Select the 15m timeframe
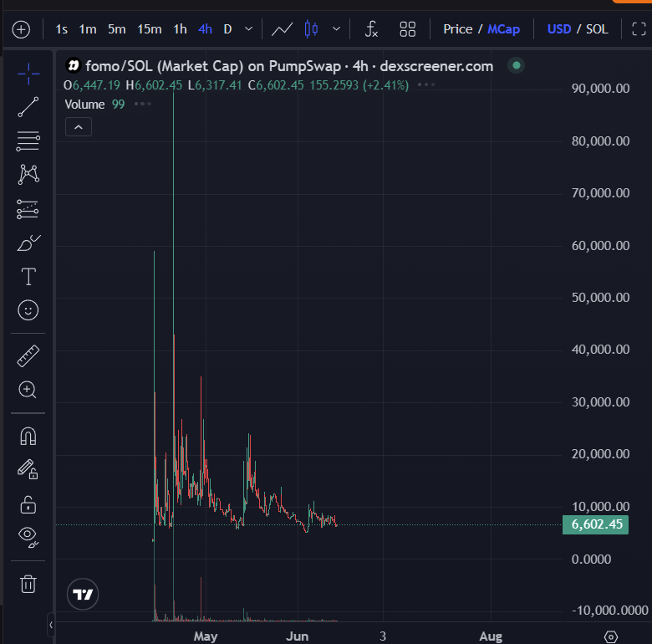The height and width of the screenshot is (644, 652). [150, 29]
